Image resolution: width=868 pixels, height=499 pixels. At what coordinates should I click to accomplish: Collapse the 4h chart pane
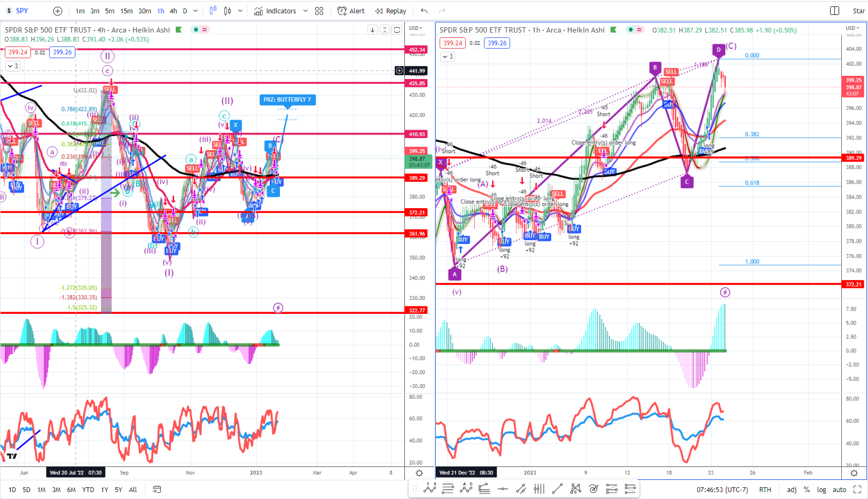tap(385, 30)
